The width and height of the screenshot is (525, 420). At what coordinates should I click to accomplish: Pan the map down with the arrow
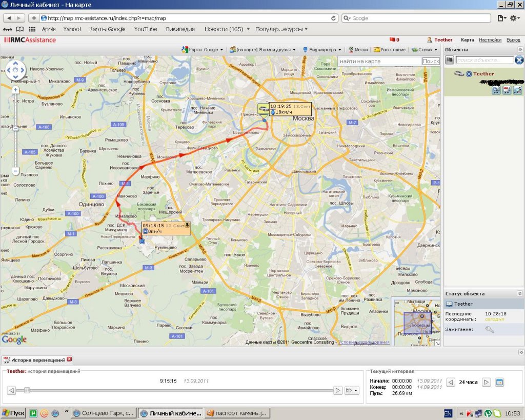coord(15,77)
